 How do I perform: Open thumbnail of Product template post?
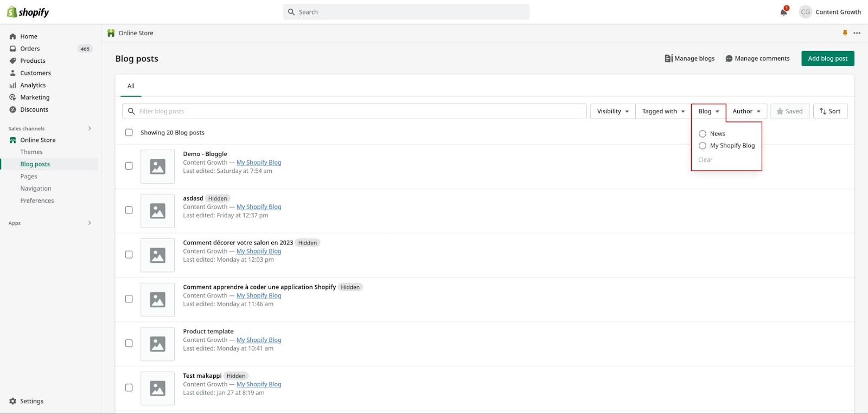click(157, 344)
